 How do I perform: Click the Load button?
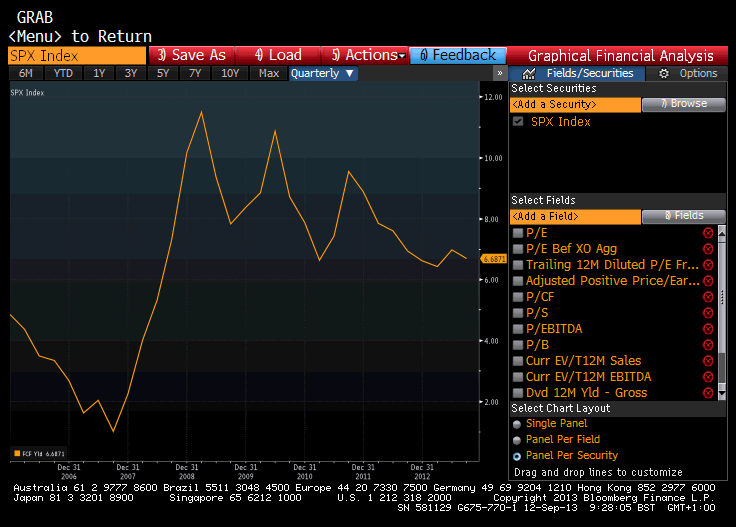tap(278, 55)
